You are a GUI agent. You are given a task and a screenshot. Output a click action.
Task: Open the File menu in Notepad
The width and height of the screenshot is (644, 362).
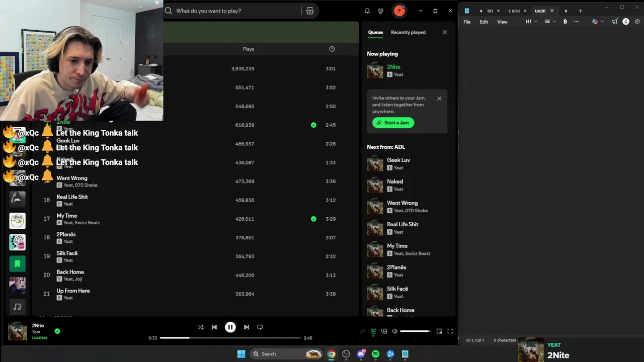tap(467, 22)
